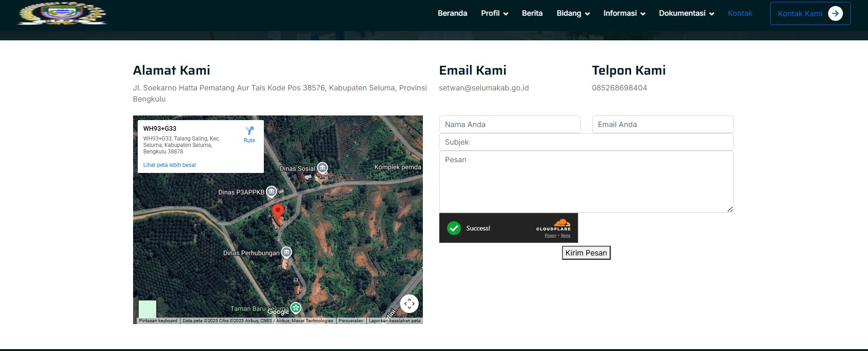Screen dimensions: 868x351
Task: Click the Taman Baru Seluma park marker
Action: (x=296, y=308)
